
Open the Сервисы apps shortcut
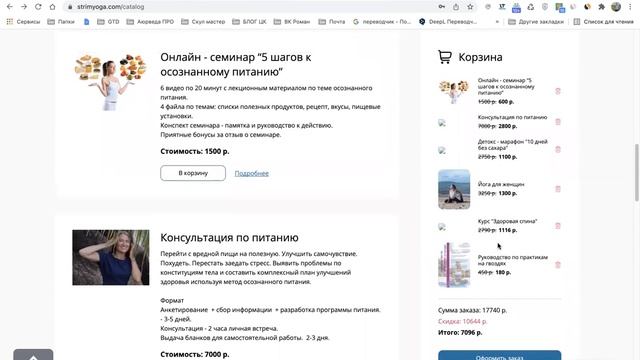pos(24,22)
